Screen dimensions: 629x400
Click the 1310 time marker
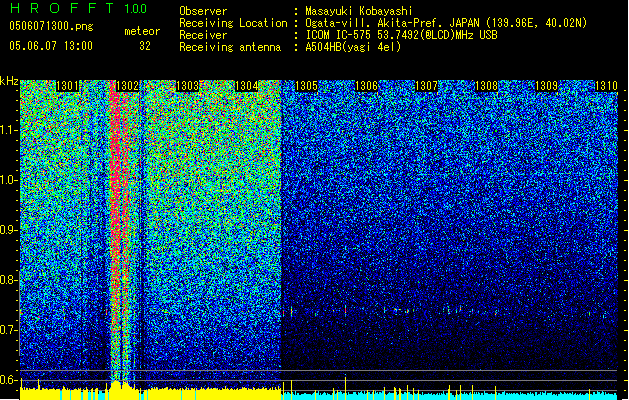pyautogui.click(x=606, y=86)
